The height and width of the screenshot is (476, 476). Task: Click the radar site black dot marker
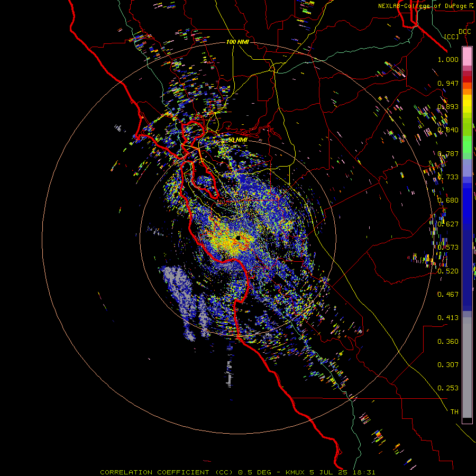239,238
